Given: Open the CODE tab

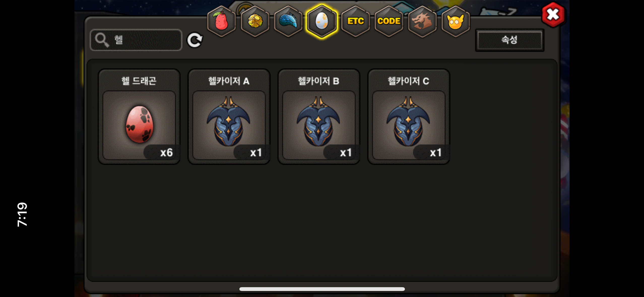Looking at the screenshot, I should pyautogui.click(x=389, y=21).
